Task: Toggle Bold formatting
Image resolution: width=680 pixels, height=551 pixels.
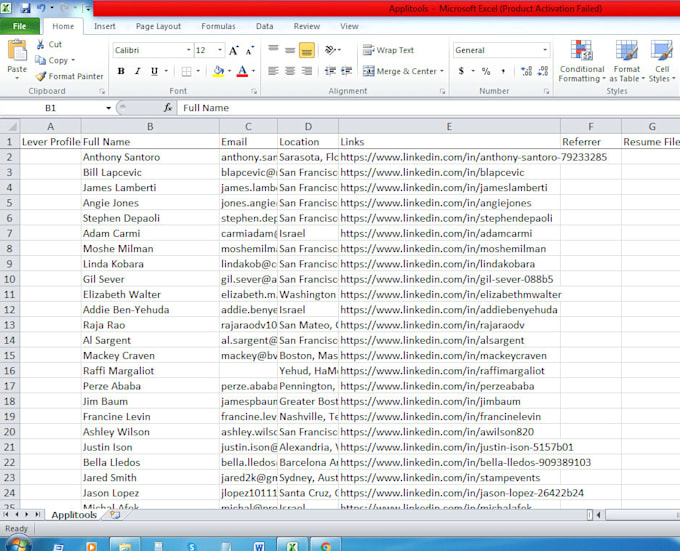Action: tap(121, 71)
